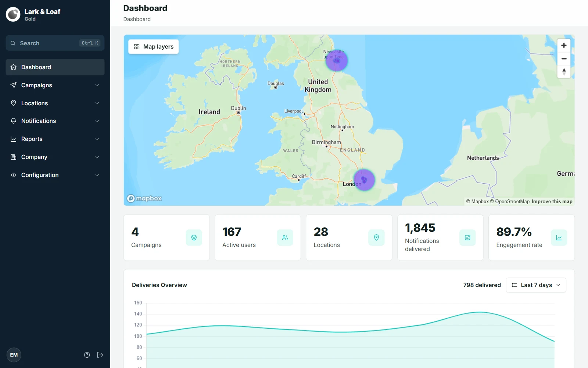Log out using the sign-out icon
This screenshot has width=588, height=368.
(100, 355)
